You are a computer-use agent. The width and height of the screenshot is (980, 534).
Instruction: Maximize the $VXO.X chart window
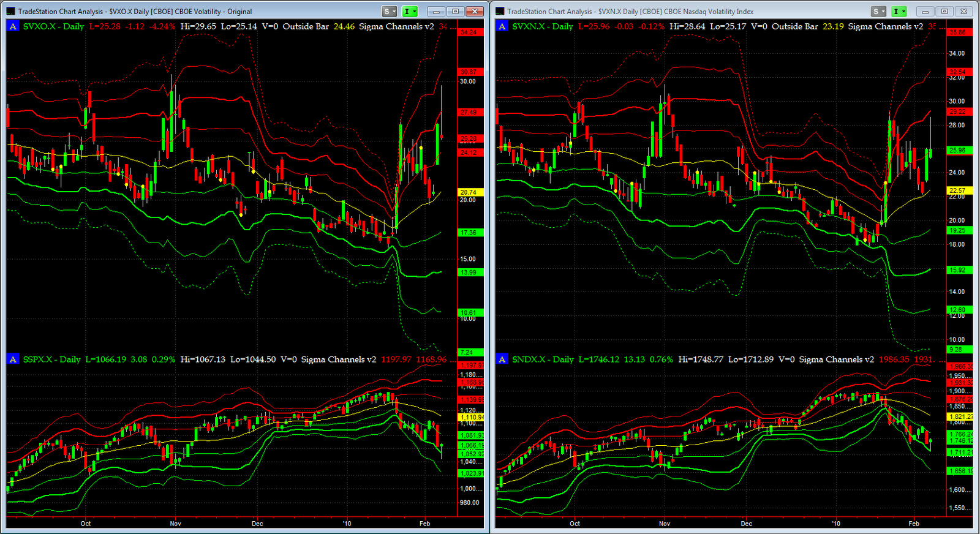click(x=456, y=11)
